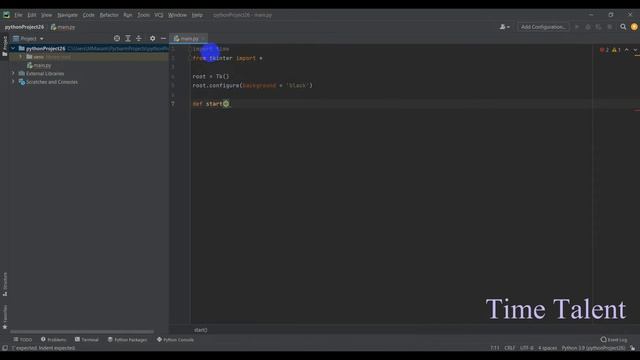Click the CRLF line separator indicator
This screenshot has height=360, width=640.
509,348
